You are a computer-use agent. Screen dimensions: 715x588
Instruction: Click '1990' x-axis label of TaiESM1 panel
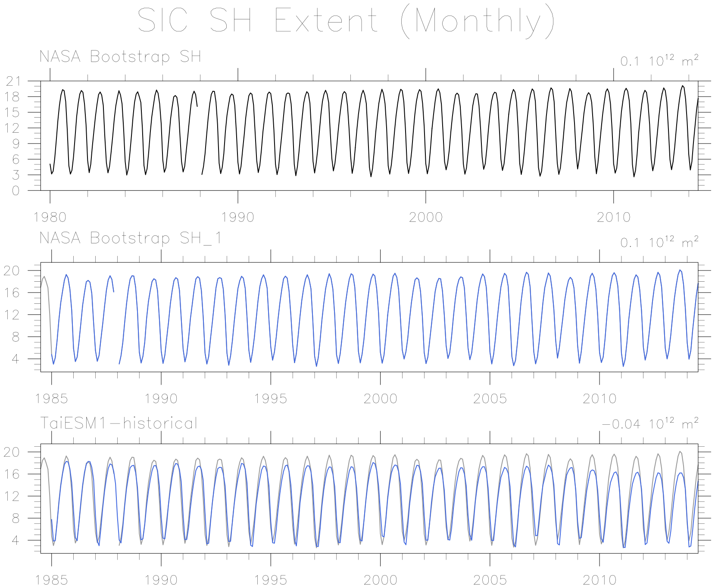(161, 580)
